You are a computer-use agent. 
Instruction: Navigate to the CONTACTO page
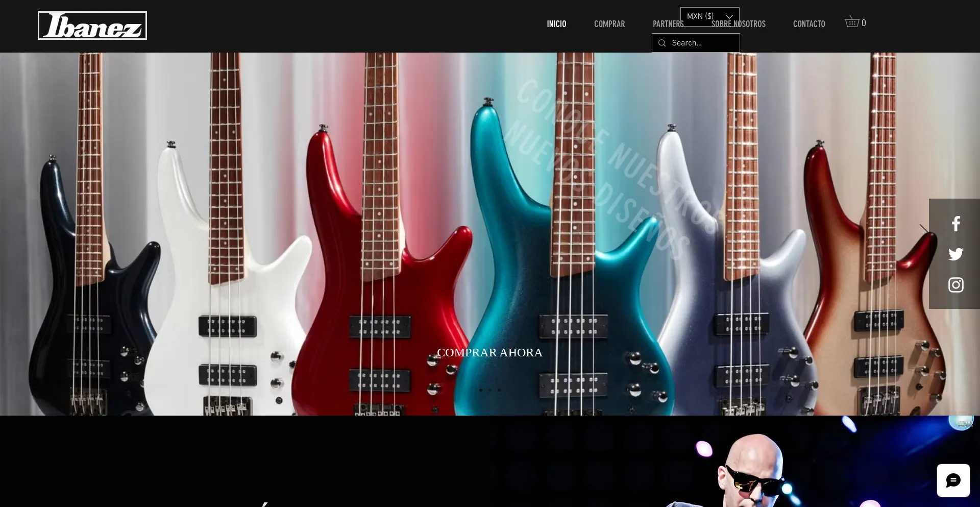808,24
